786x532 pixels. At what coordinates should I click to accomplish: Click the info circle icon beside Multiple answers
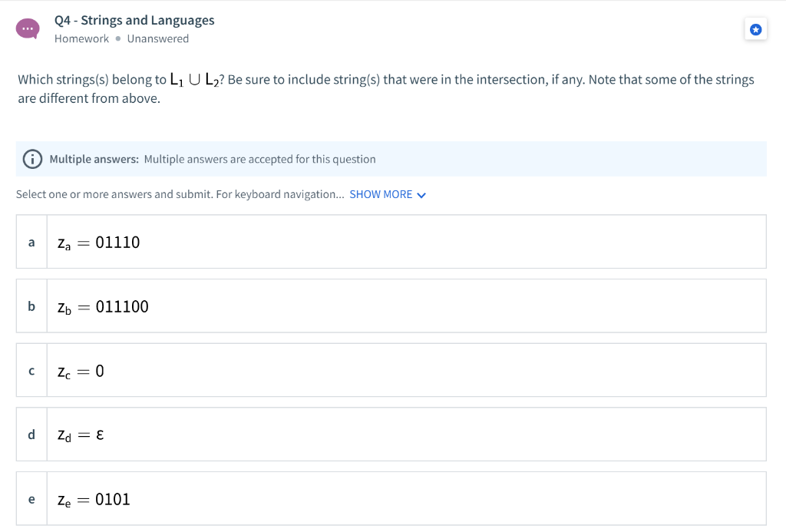click(31, 159)
